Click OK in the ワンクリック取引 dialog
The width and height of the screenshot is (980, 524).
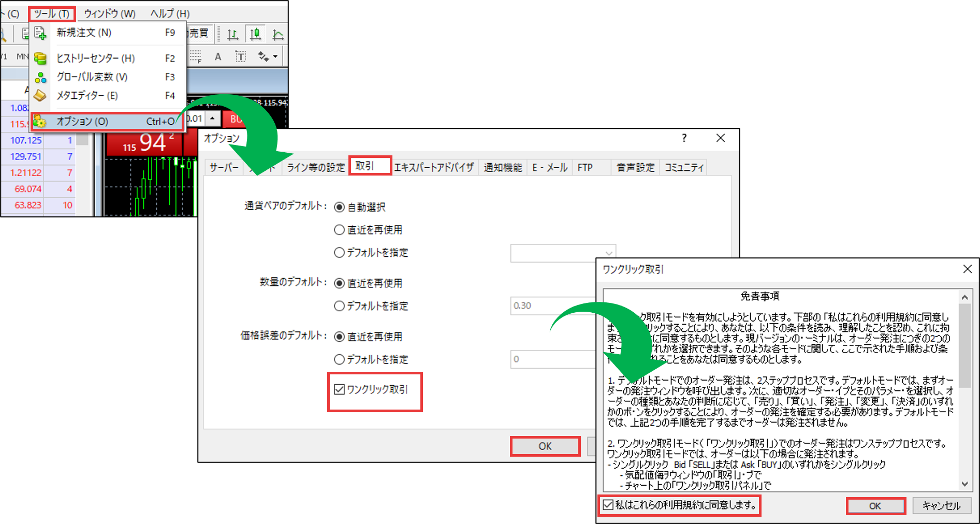pos(875,506)
